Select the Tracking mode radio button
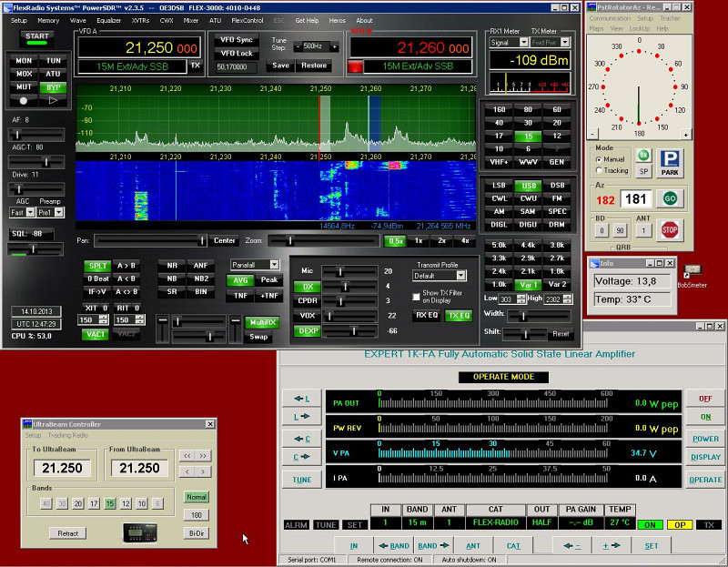 [x=599, y=170]
